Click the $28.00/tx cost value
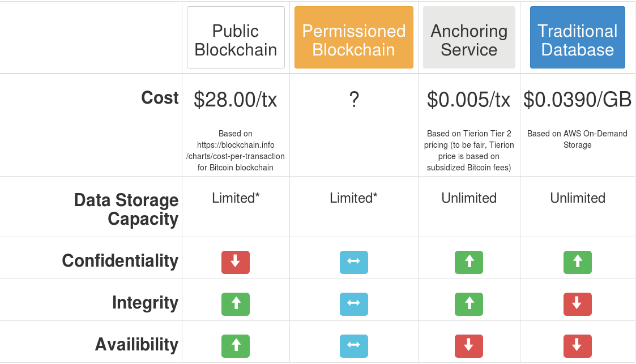This screenshot has width=636, height=364. click(x=235, y=99)
